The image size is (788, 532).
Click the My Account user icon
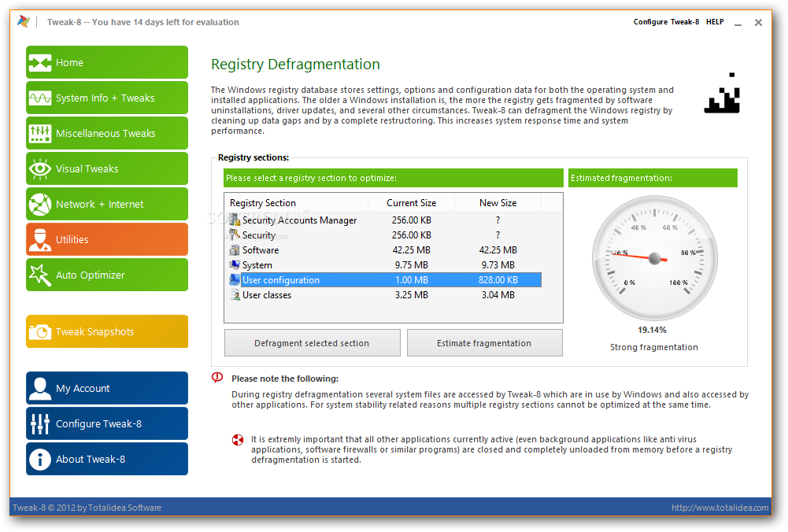pos(39,388)
